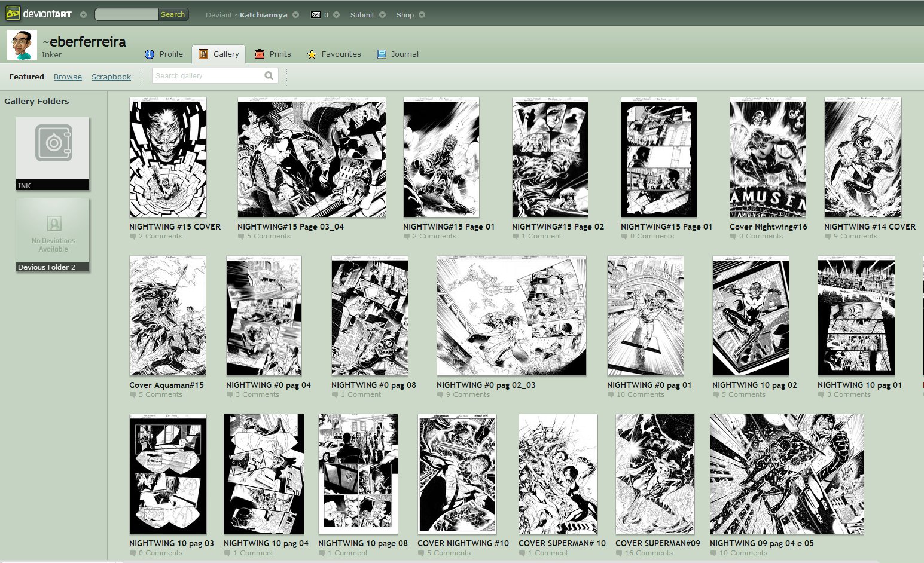
Task: Open the Devious Folder 2 folder
Action: tap(53, 235)
